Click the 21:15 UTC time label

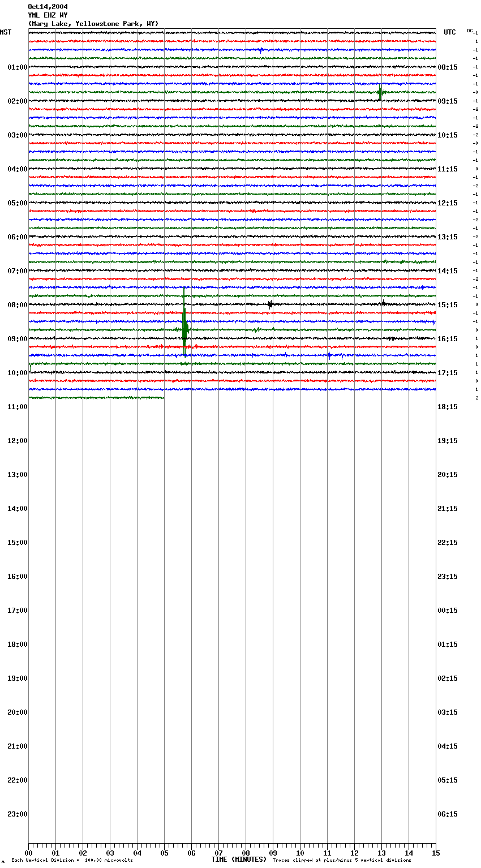(x=448, y=509)
